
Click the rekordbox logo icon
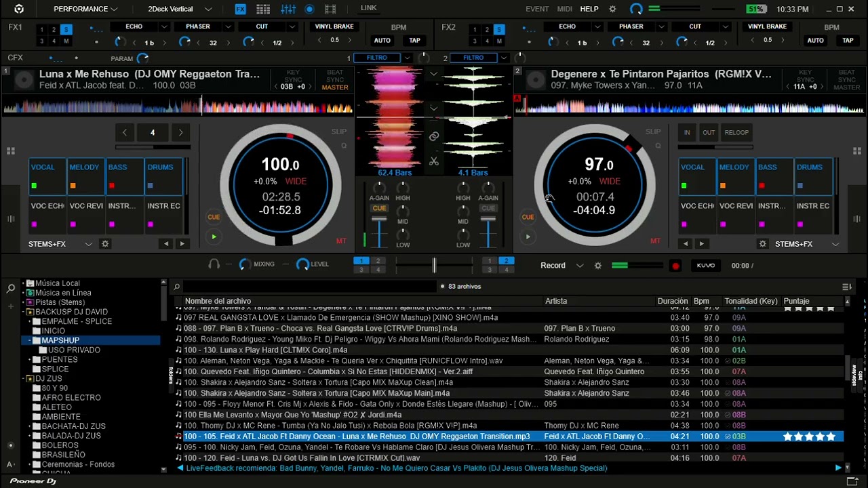[x=19, y=9]
